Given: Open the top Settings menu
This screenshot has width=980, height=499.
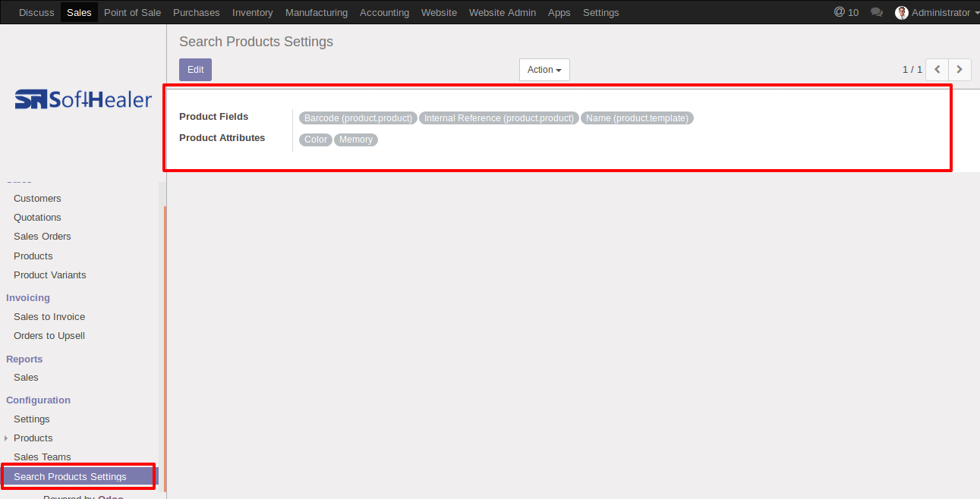Looking at the screenshot, I should 601,12.
